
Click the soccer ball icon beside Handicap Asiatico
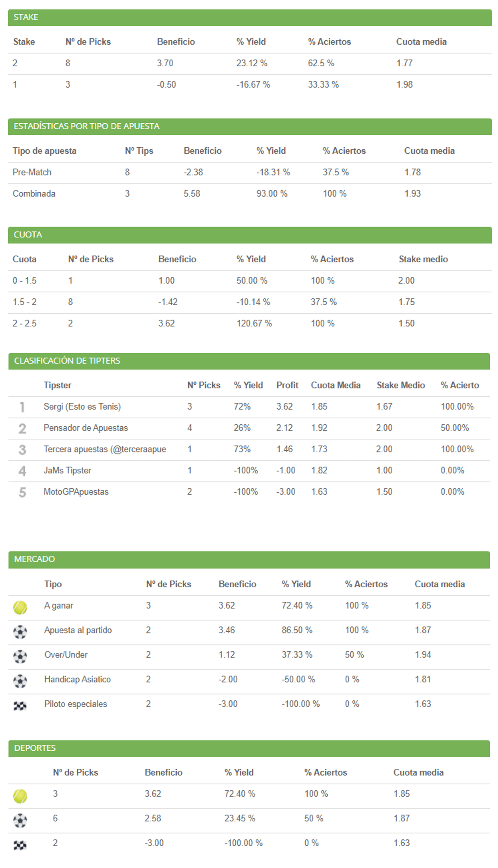pyautogui.click(x=20, y=681)
